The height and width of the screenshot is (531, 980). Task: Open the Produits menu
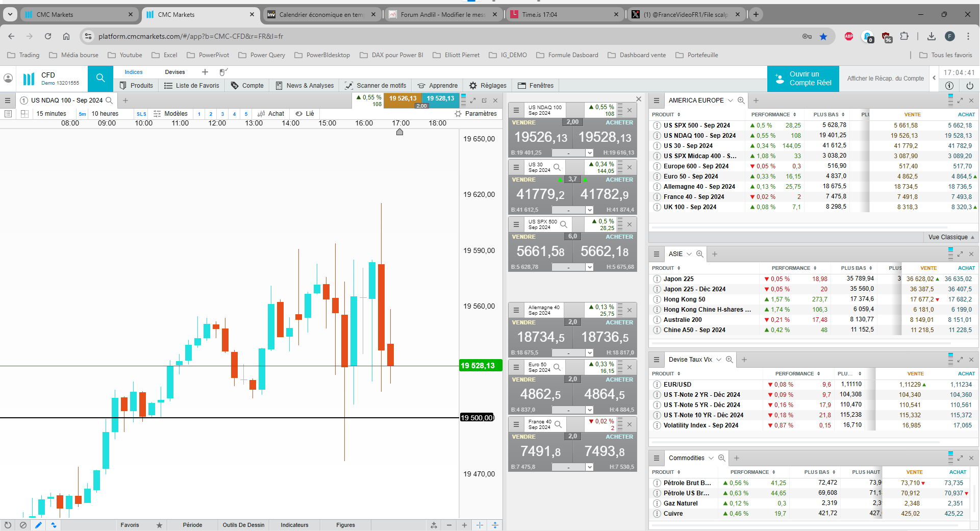pyautogui.click(x=136, y=86)
